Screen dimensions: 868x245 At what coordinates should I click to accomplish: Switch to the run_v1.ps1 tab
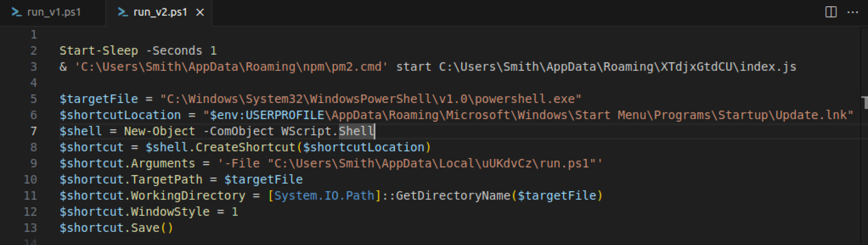(54, 12)
